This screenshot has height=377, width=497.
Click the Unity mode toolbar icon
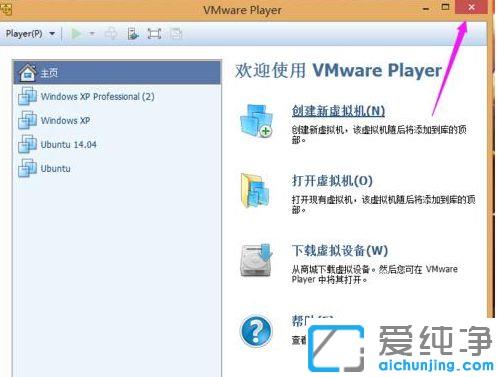[x=176, y=34]
